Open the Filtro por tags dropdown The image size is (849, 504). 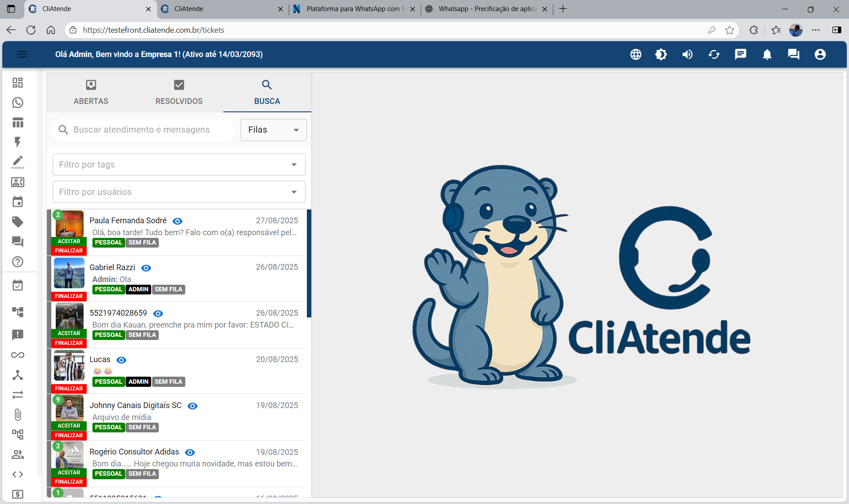point(179,164)
